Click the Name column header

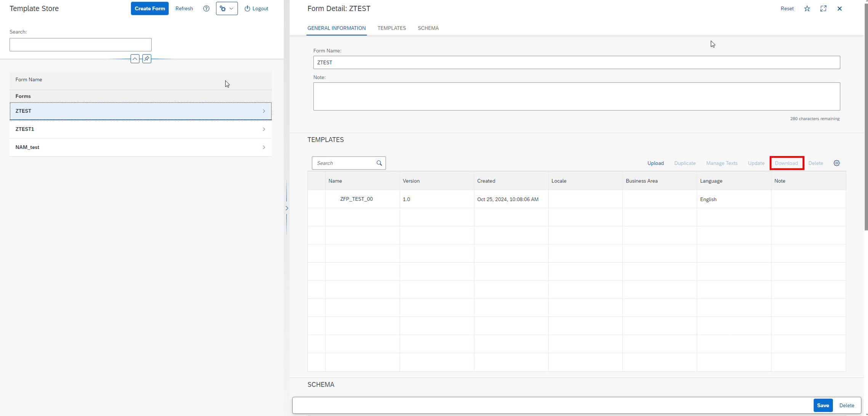tap(362, 181)
